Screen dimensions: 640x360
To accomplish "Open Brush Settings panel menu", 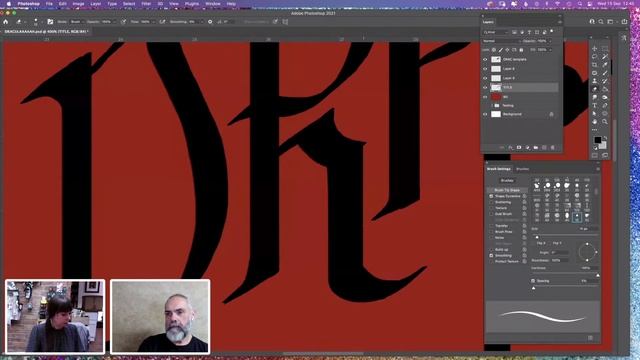I will (598, 169).
